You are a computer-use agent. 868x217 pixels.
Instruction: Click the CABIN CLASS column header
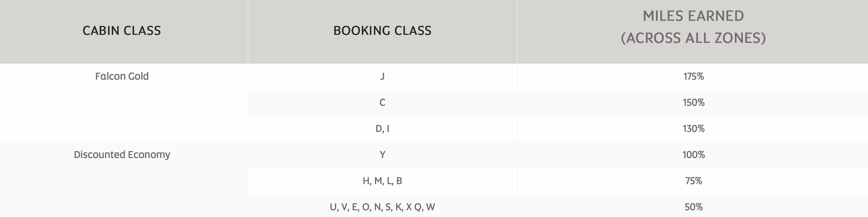click(122, 30)
